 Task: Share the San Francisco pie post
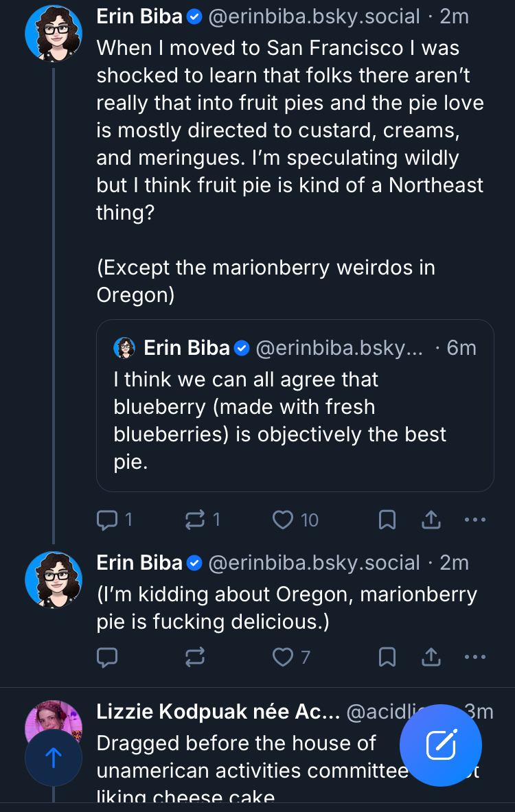431,520
